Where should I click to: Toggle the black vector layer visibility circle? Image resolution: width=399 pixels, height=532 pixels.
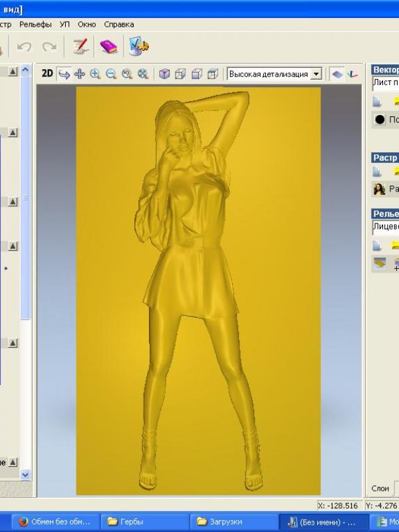[x=380, y=120]
